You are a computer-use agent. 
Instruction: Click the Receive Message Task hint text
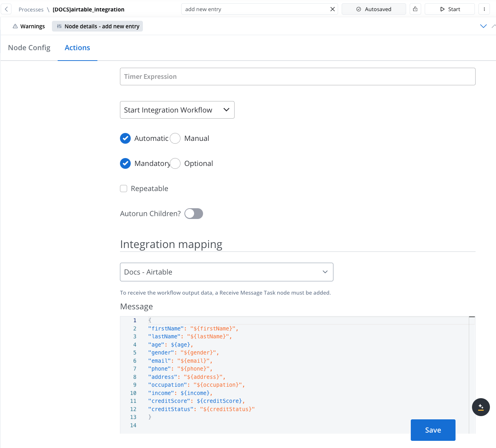tap(225, 293)
